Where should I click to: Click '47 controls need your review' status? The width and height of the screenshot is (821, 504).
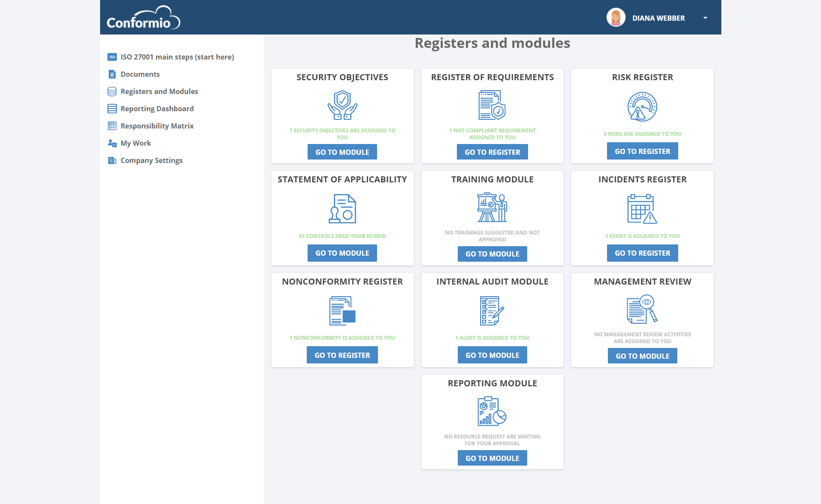coord(342,236)
